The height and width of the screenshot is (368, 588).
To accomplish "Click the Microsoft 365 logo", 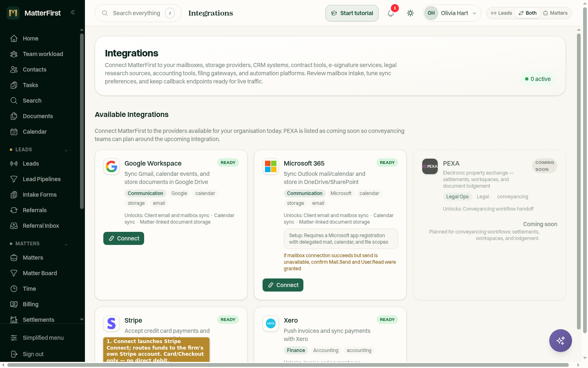I will (x=271, y=166).
